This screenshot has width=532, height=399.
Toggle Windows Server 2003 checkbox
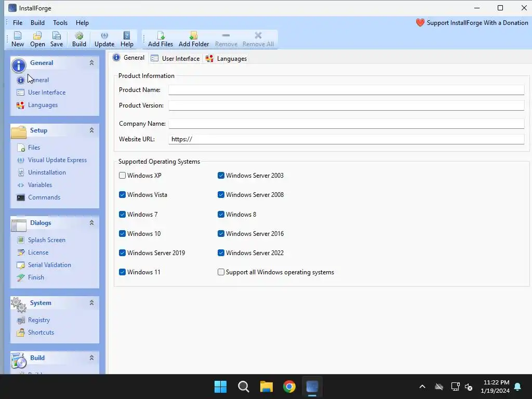tap(221, 176)
